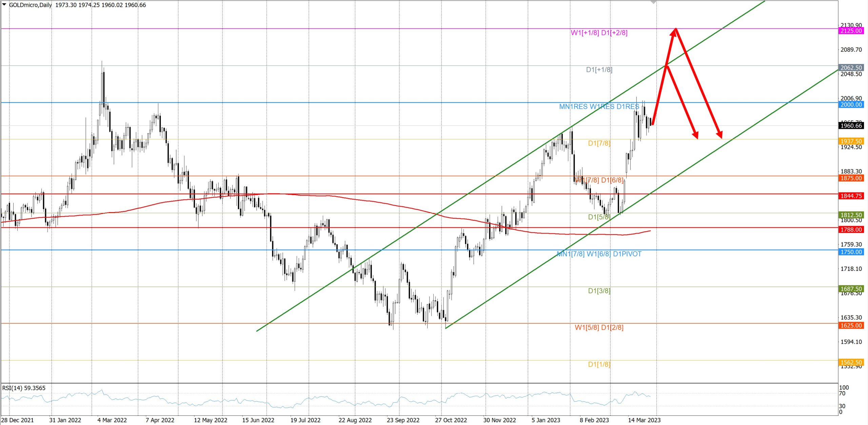Click the gray chart shift triangle marker
The height and width of the screenshot is (425, 868).
653,3
